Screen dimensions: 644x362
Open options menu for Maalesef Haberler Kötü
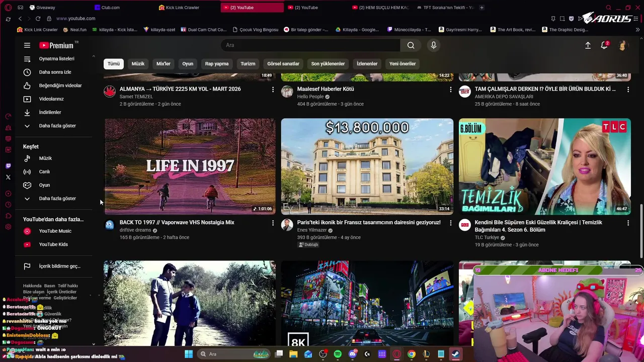[450, 89]
